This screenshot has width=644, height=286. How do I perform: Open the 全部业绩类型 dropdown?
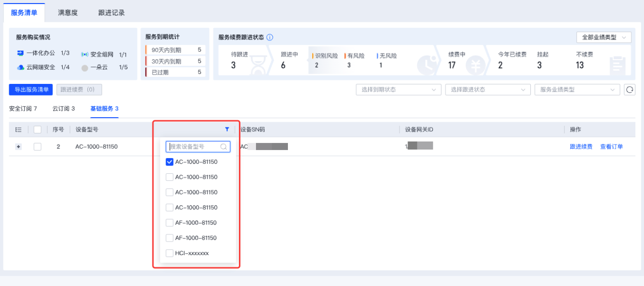click(604, 37)
